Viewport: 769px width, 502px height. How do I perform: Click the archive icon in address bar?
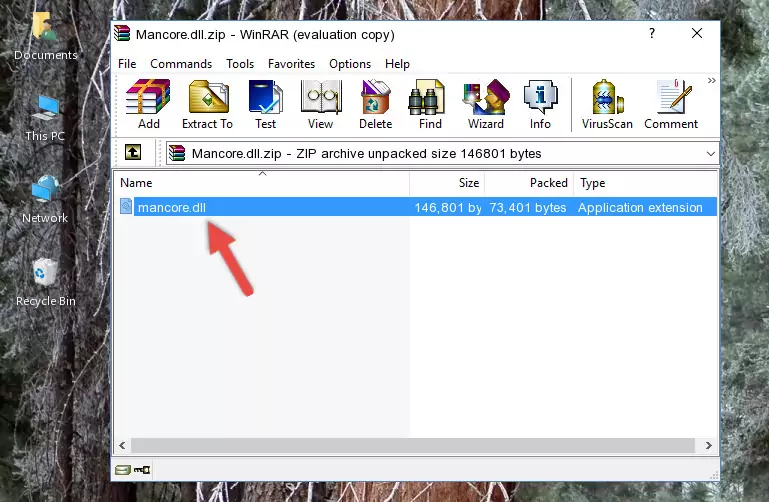(x=177, y=153)
